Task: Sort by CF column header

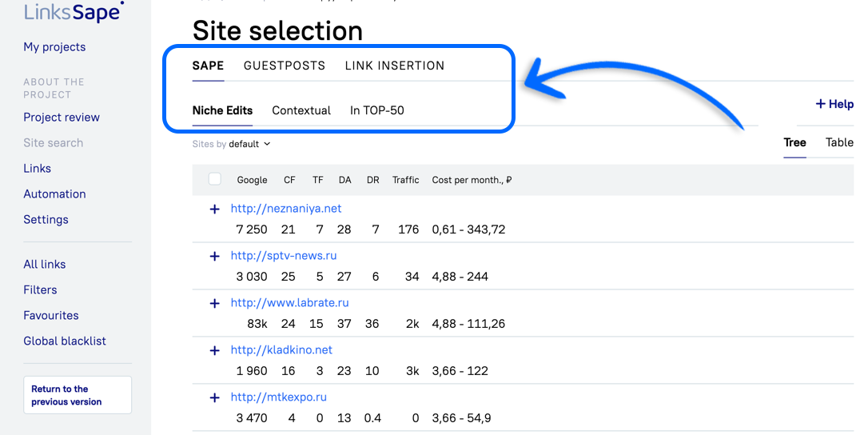Action: [289, 180]
